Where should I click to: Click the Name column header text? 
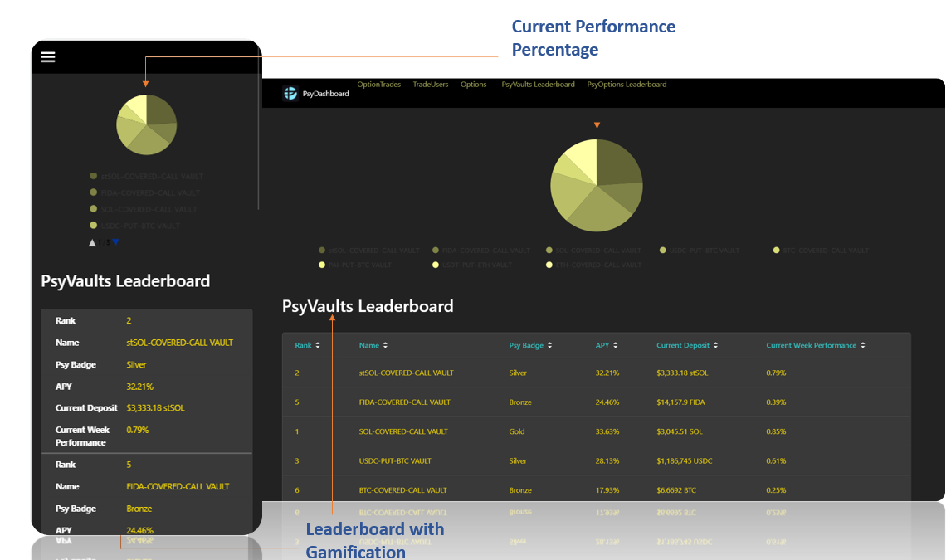click(x=368, y=345)
